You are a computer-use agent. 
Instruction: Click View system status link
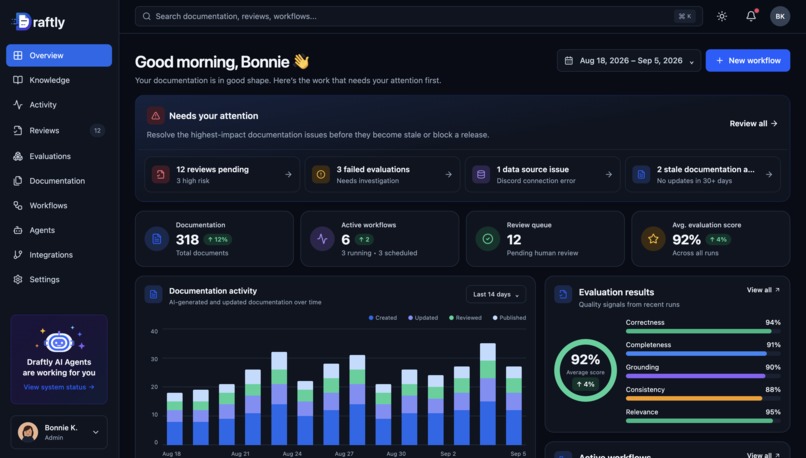click(59, 387)
